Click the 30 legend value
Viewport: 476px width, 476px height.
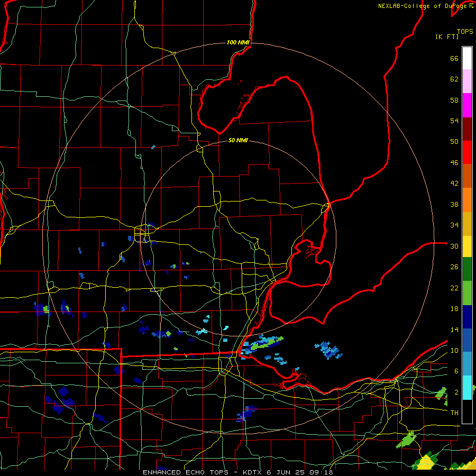(x=454, y=246)
